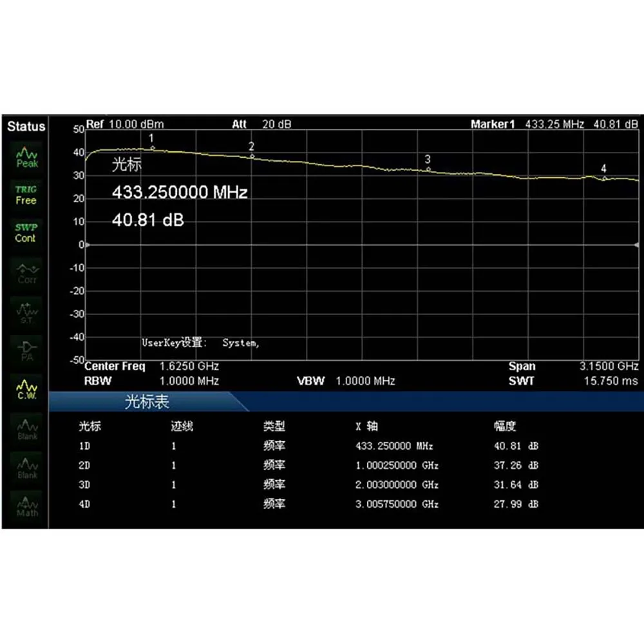Click the Center Freq 1.6250 GHz value
This screenshot has height=644, width=644.
point(189,366)
